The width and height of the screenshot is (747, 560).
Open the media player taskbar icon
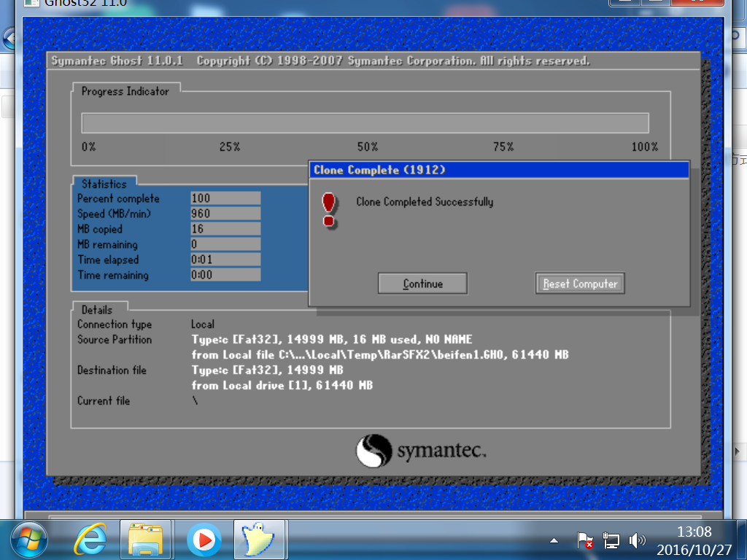204,540
